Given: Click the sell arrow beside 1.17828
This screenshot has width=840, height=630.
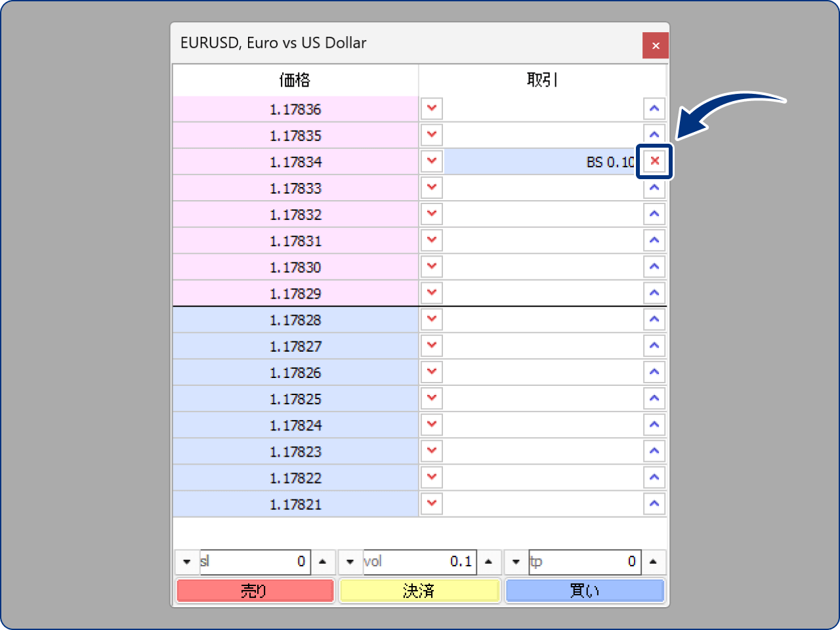Looking at the screenshot, I should [x=431, y=320].
